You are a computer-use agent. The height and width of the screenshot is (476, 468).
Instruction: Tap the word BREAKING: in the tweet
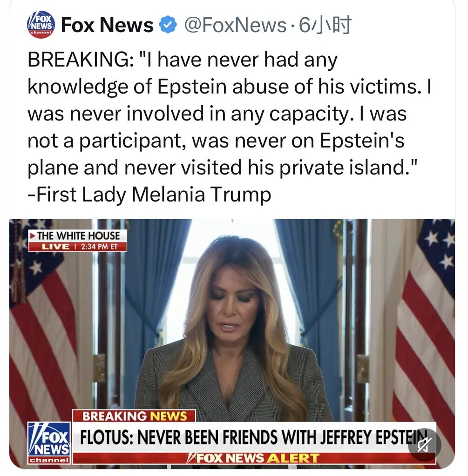tap(80, 59)
